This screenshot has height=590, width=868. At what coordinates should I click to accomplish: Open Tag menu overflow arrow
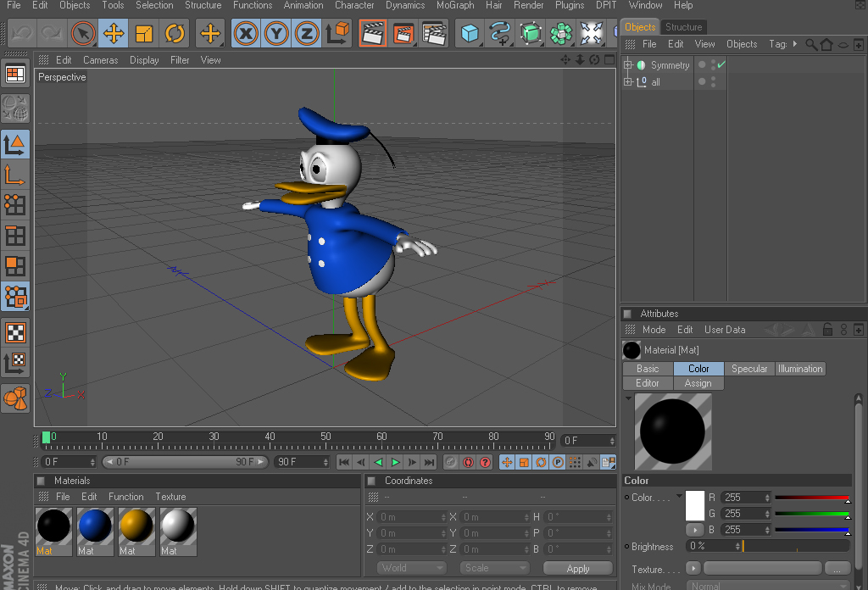pyautogui.click(x=795, y=44)
